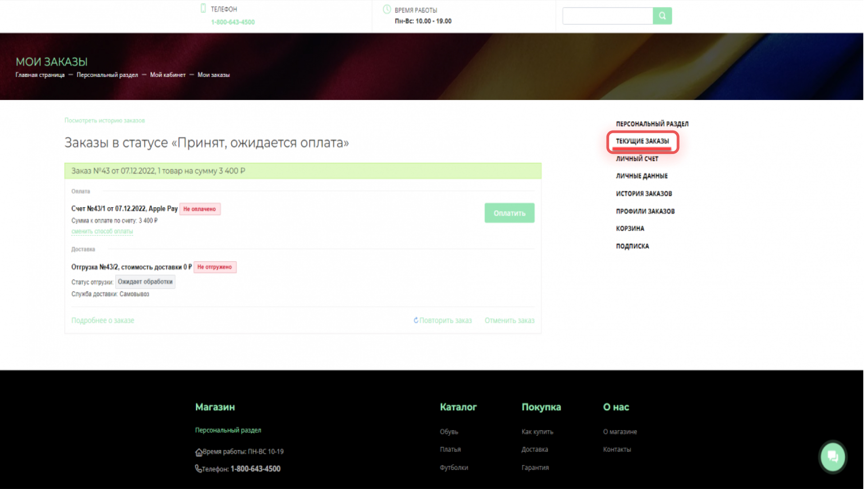The width and height of the screenshot is (868, 489).
Task: Click the footer telephone handset icon
Action: (x=198, y=468)
